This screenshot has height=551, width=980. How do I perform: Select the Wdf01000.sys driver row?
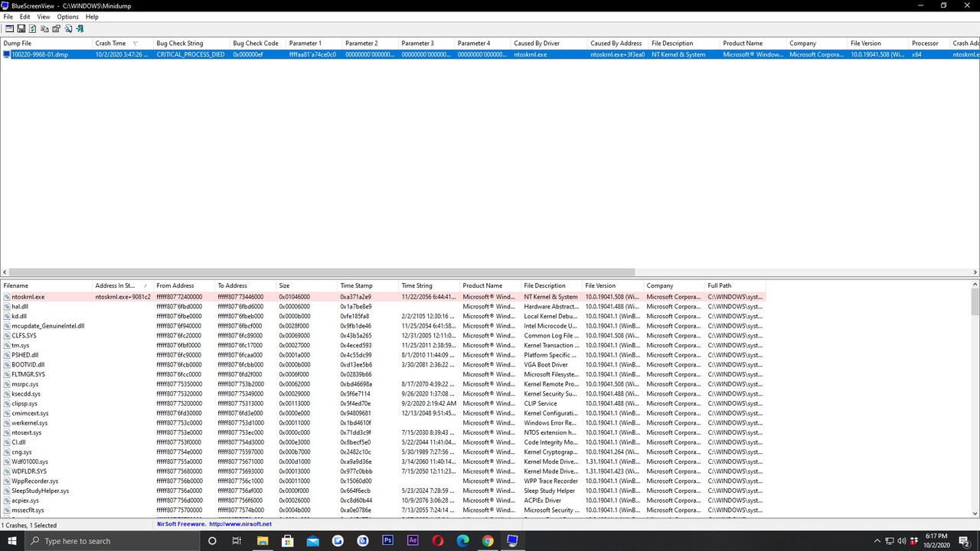point(383,461)
